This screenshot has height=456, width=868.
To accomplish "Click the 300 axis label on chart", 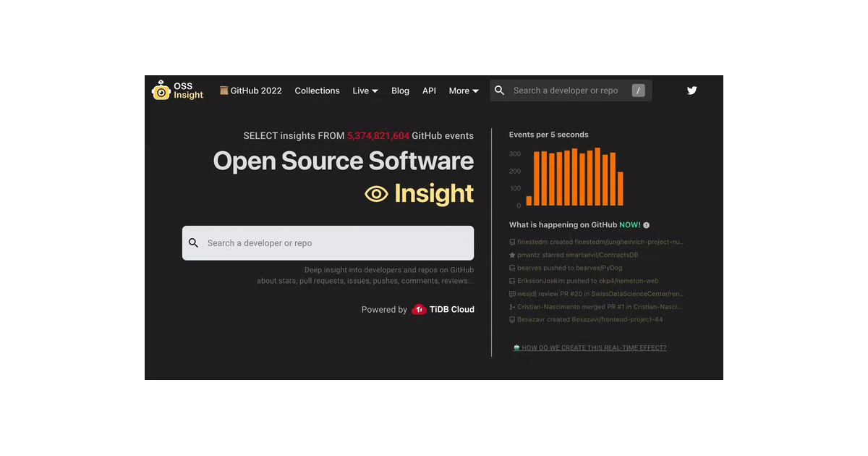I will click(x=515, y=154).
